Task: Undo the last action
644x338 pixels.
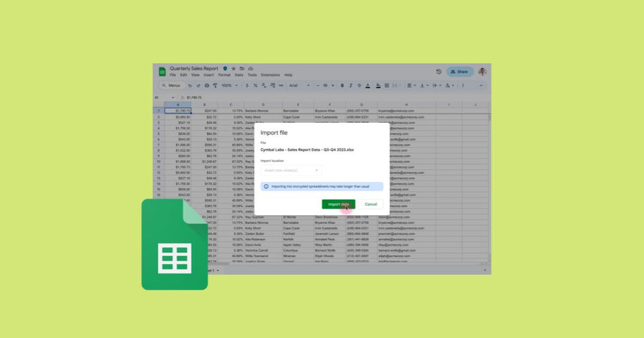Action: 190,86
